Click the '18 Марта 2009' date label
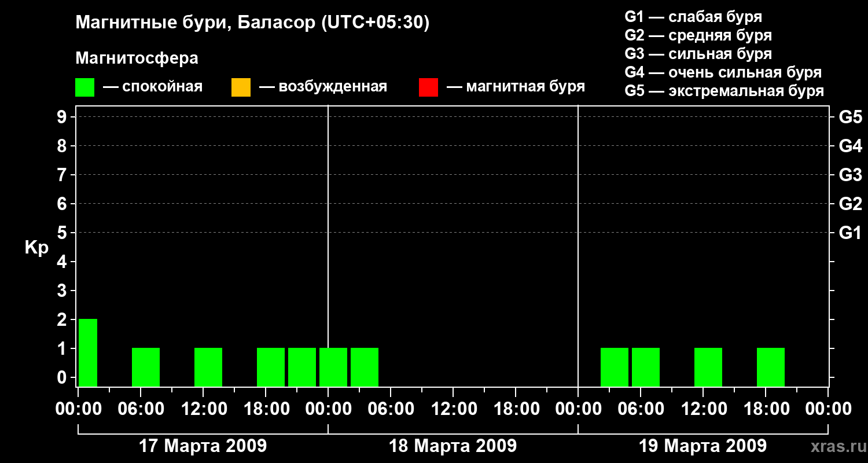The height and width of the screenshot is (463, 868). (x=453, y=446)
